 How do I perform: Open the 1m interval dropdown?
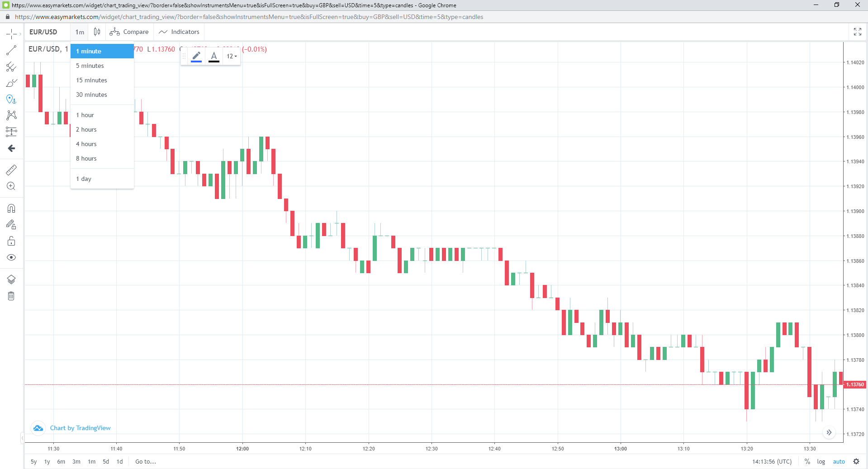(80, 32)
